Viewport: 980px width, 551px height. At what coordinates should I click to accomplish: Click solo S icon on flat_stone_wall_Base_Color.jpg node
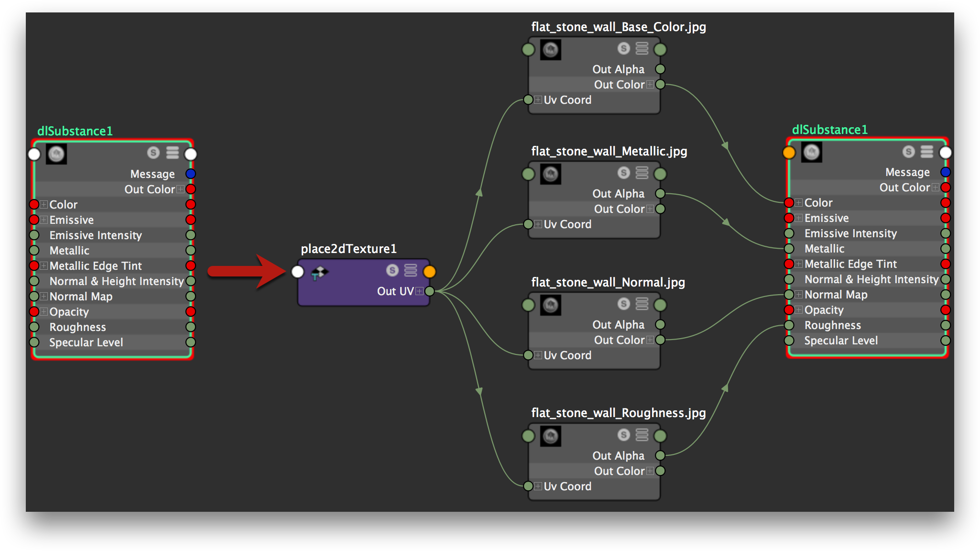tap(623, 48)
